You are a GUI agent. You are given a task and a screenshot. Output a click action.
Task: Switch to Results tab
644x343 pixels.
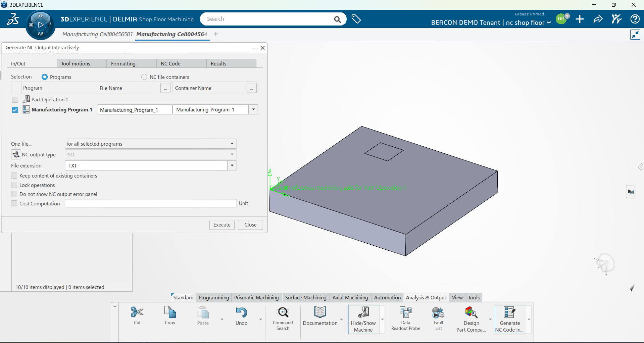[x=231, y=63]
